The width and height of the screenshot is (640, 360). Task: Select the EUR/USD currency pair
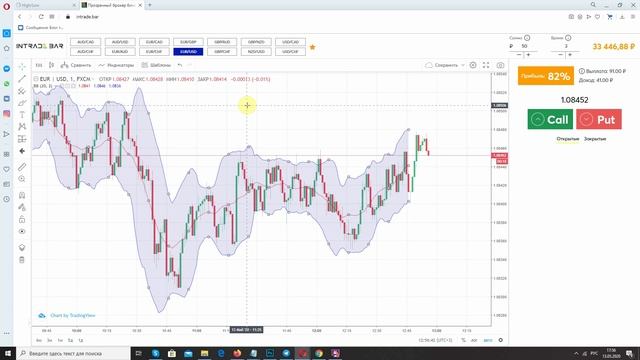point(188,52)
